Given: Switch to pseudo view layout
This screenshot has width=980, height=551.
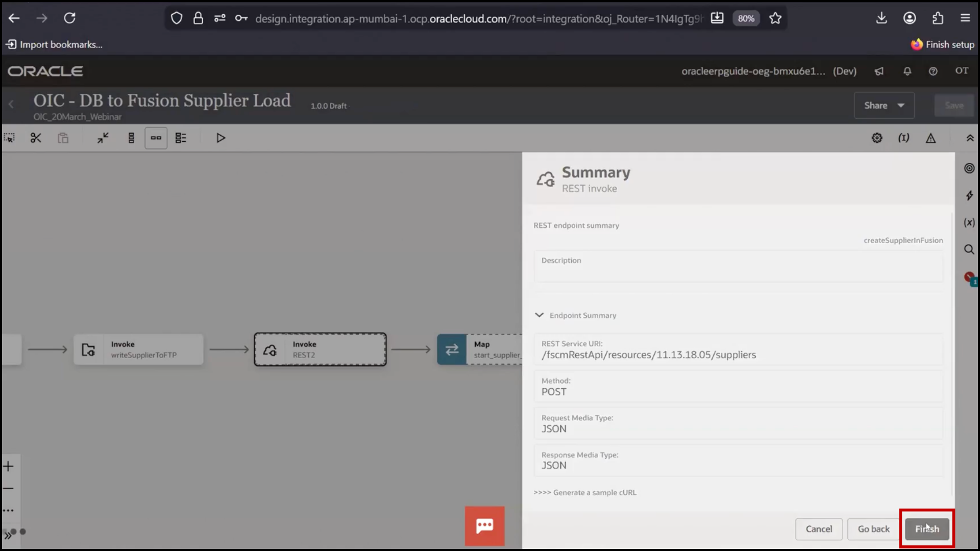Looking at the screenshot, I should click(181, 138).
